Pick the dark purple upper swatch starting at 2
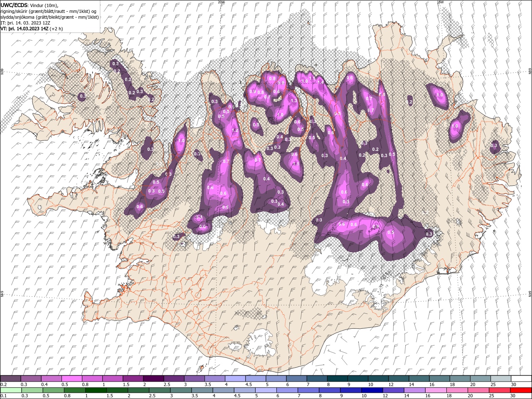 point(153,378)
